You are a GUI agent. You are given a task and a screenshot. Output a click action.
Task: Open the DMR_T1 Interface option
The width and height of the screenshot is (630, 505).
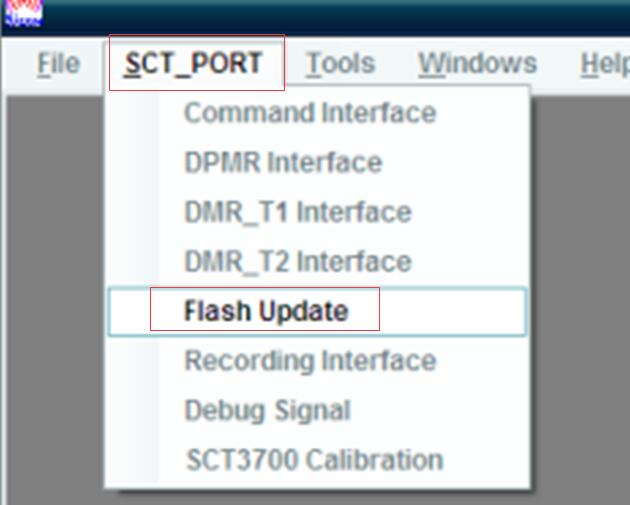pyautogui.click(x=298, y=212)
